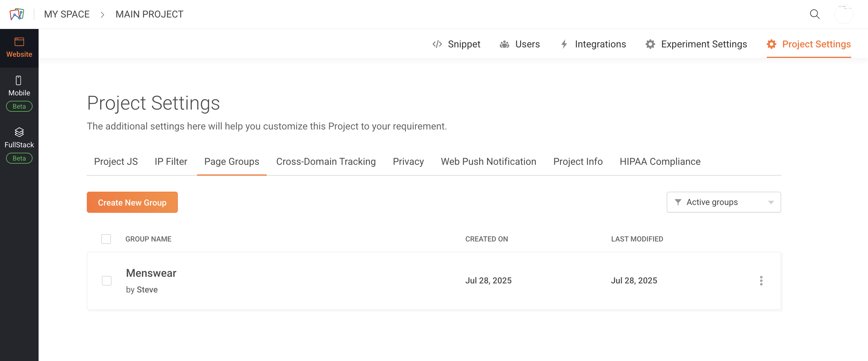The height and width of the screenshot is (361, 868).
Task: Click the Experiment Settings gear icon
Action: point(650,44)
